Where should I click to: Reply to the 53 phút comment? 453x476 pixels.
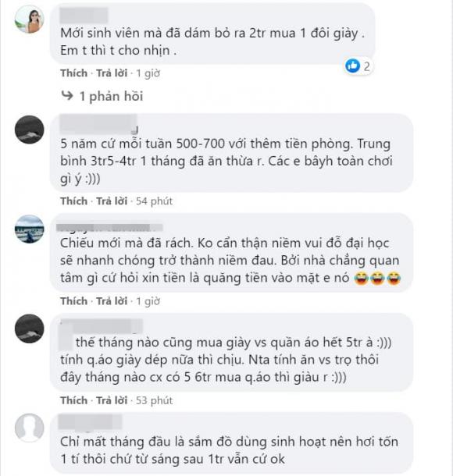pos(112,400)
